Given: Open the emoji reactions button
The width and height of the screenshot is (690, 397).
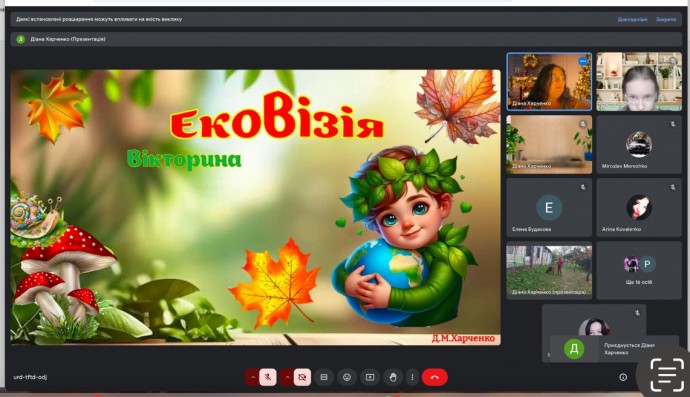Looking at the screenshot, I should 347,377.
